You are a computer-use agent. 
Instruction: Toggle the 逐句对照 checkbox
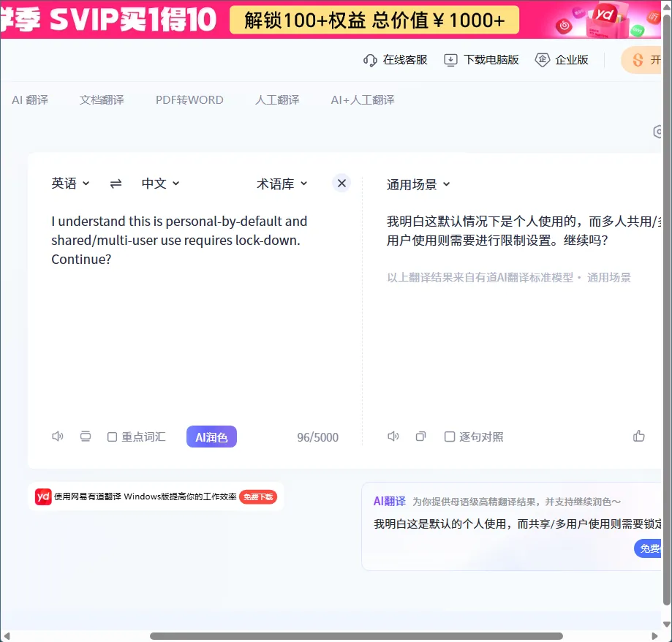coord(450,437)
